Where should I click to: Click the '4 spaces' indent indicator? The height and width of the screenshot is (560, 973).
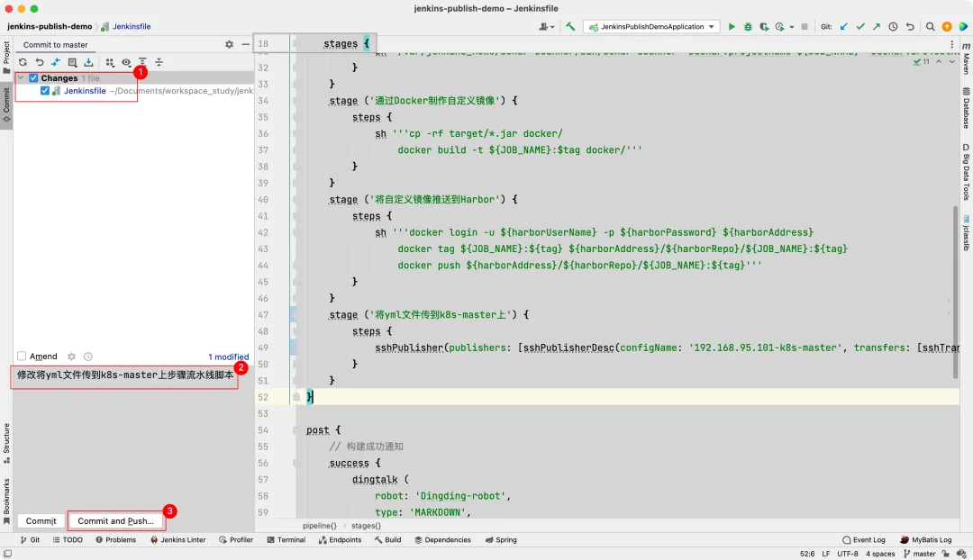(x=880, y=554)
